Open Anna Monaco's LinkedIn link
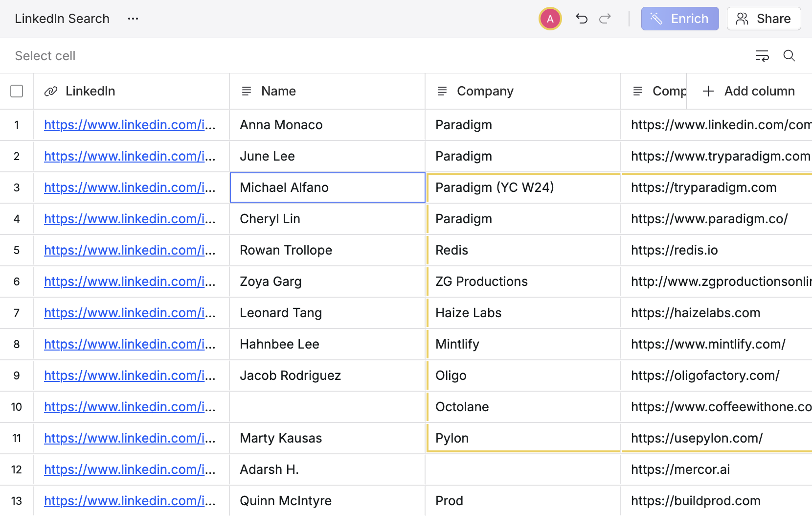Screen dimensions: 812x516 [130, 125]
